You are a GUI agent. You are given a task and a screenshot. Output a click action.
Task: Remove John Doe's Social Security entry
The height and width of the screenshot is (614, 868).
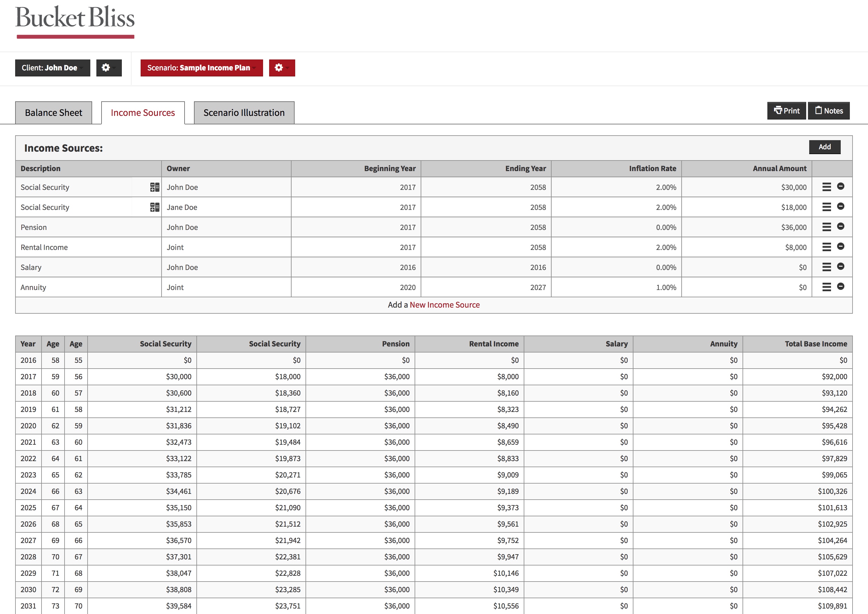841,187
